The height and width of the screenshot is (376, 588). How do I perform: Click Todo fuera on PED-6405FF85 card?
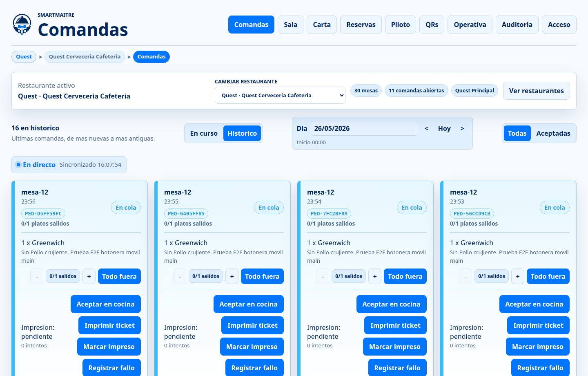pos(262,276)
